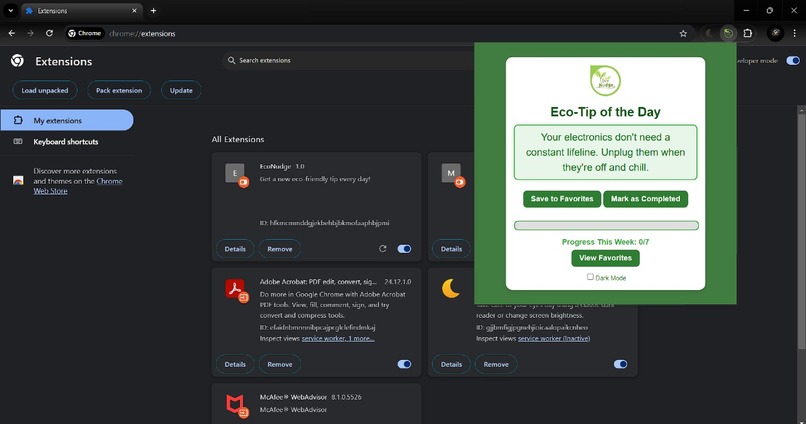Disable the EcoNudge extension toggle
This screenshot has height=424, width=806.
[x=404, y=249]
